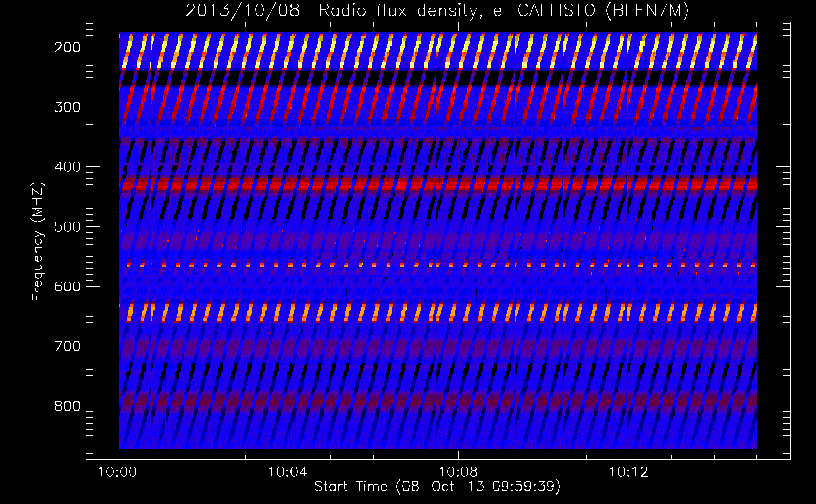Select the 800 frequency tick label

pos(68,406)
